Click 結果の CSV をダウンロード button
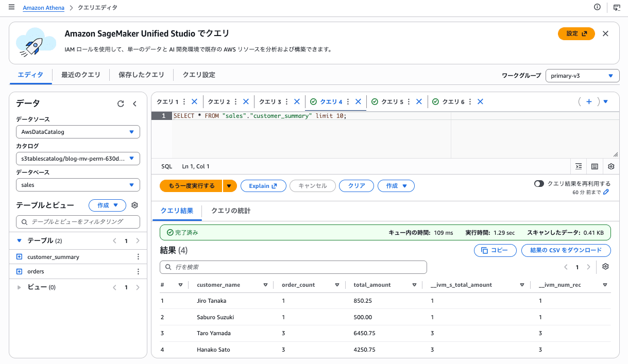This screenshot has height=364, width=628. tap(566, 250)
